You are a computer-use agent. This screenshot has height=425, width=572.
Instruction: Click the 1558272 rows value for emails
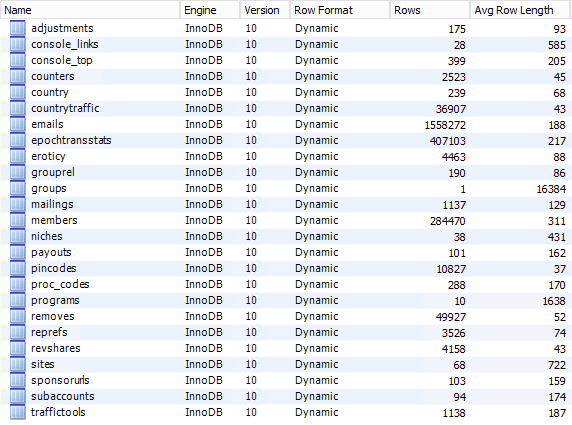[x=445, y=125]
